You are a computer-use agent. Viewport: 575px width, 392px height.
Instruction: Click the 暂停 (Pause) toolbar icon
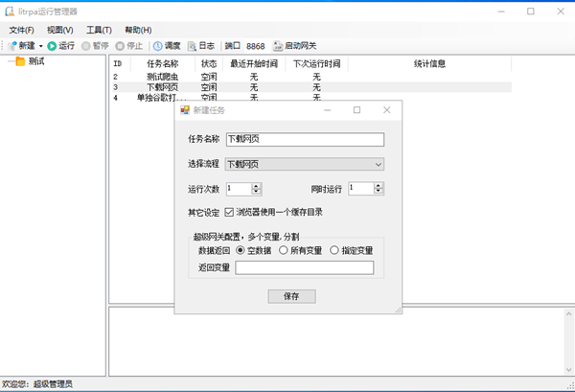point(87,45)
